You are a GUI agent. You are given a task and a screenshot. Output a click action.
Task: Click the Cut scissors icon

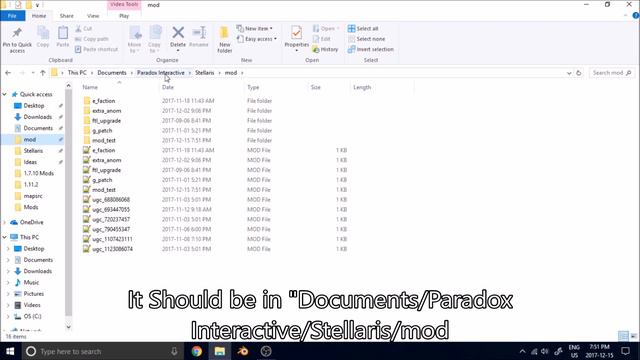coord(78,29)
